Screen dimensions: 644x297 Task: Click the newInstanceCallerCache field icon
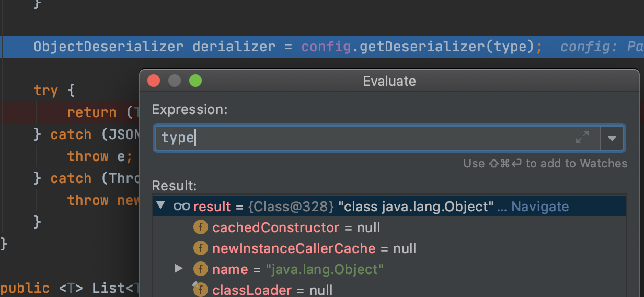click(201, 248)
